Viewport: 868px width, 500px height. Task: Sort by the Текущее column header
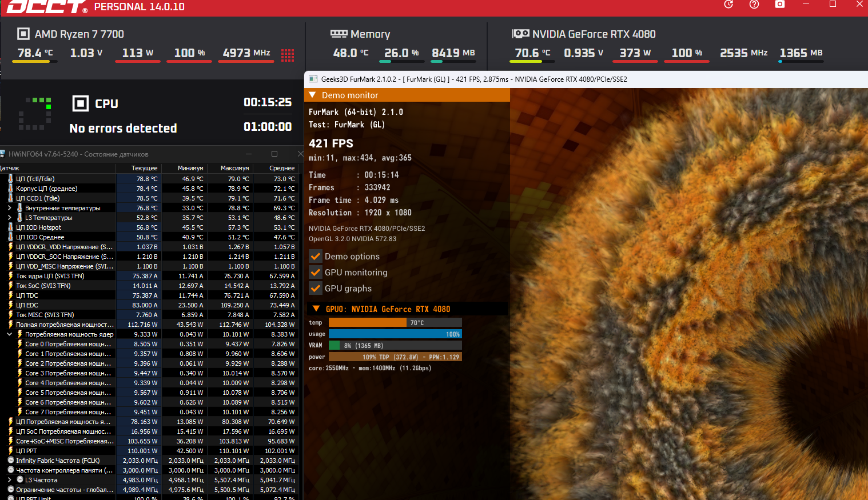[138, 168]
